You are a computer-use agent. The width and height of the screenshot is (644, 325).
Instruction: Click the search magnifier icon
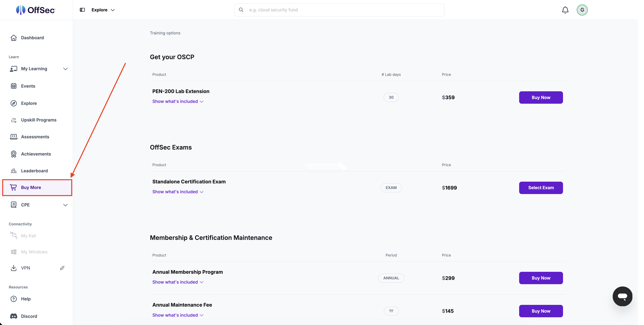pos(241,10)
